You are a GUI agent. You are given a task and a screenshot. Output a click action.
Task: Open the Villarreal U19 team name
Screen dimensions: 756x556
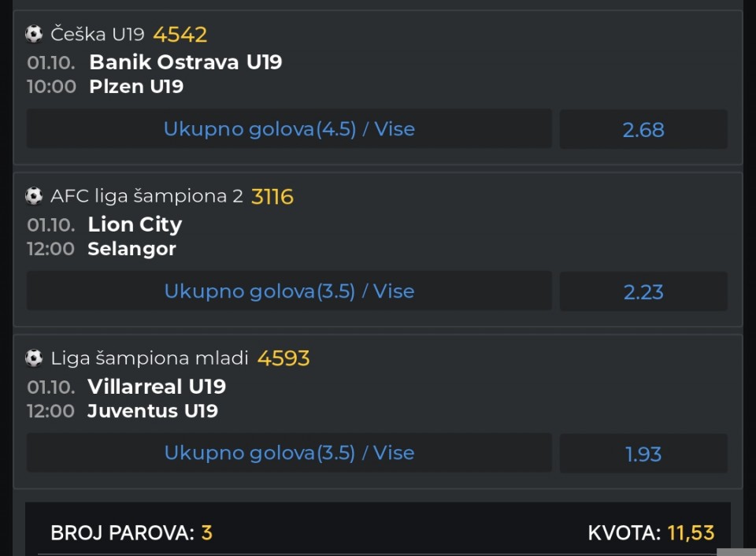pyautogui.click(x=157, y=387)
